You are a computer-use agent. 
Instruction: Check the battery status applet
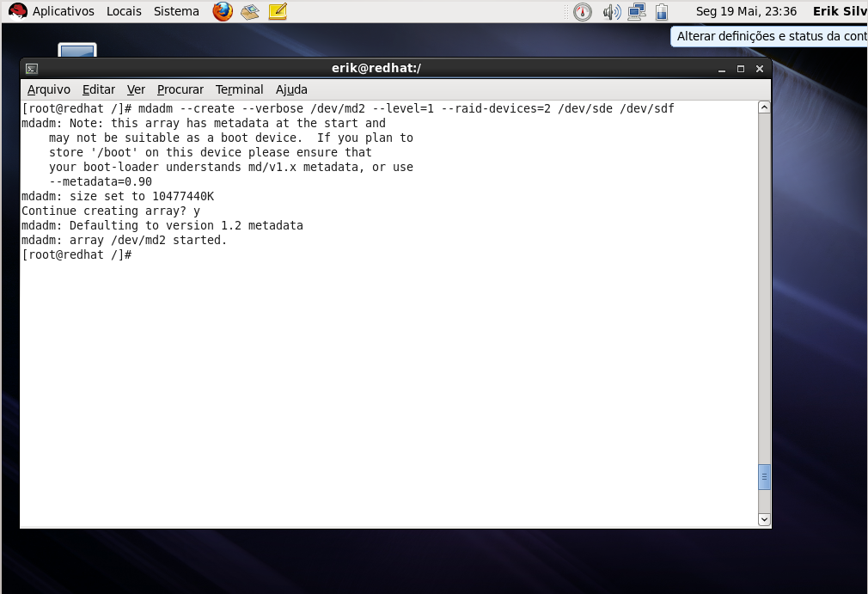click(x=661, y=11)
